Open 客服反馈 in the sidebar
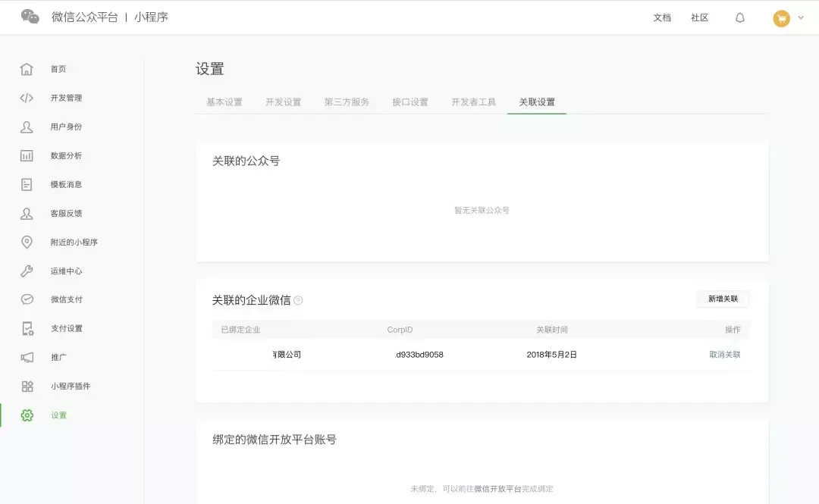Image resolution: width=819 pixels, height=504 pixels. [66, 213]
